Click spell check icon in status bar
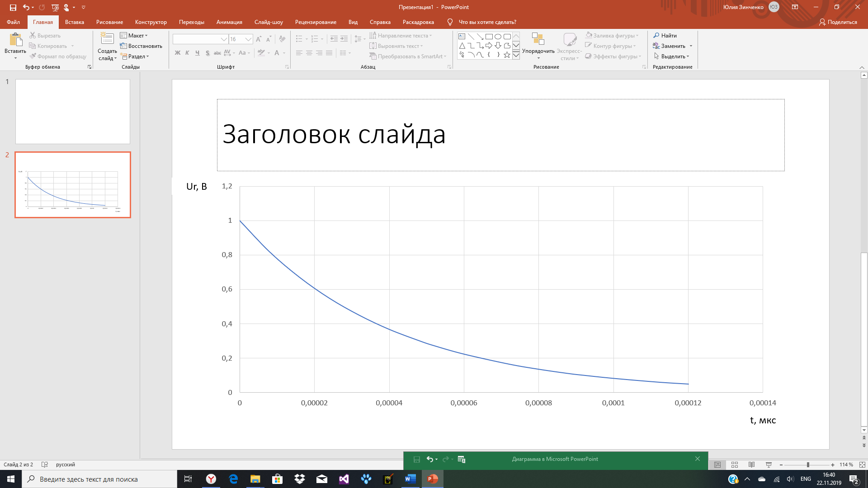This screenshot has width=868, height=488. (x=45, y=465)
